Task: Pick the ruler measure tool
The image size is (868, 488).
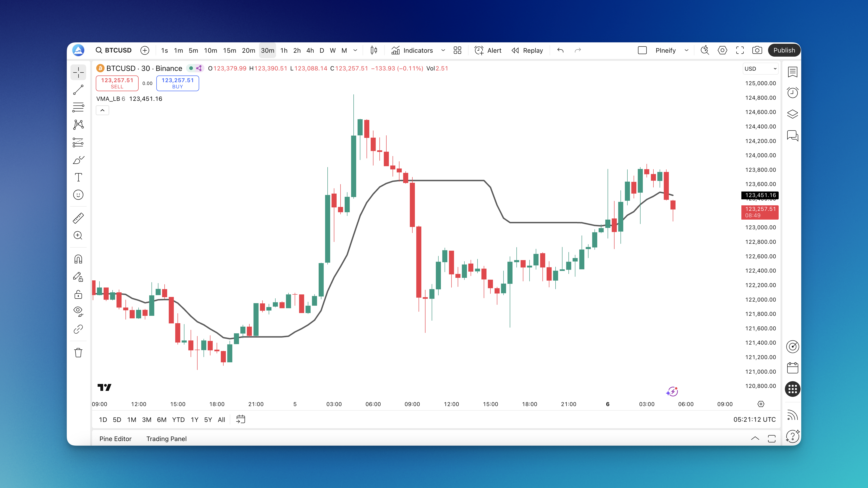Action: click(x=78, y=218)
